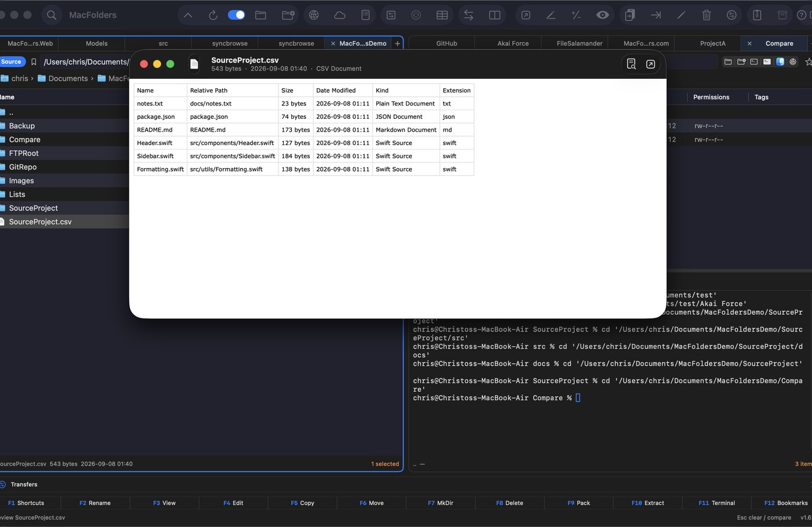This screenshot has height=527, width=812.
Task: Click the Finder icon in the right pane toolbar
Action: pos(780,61)
